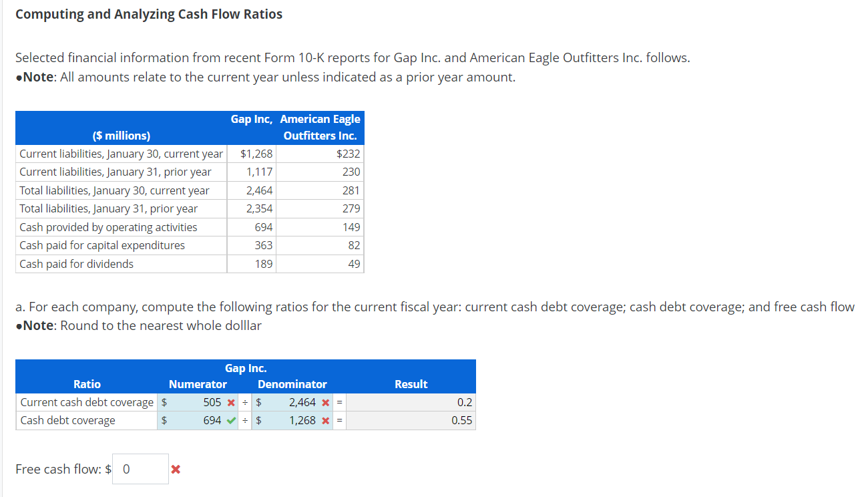Click the Selected financial information intro sentence
This screenshot has width=868, height=497.
(353, 58)
